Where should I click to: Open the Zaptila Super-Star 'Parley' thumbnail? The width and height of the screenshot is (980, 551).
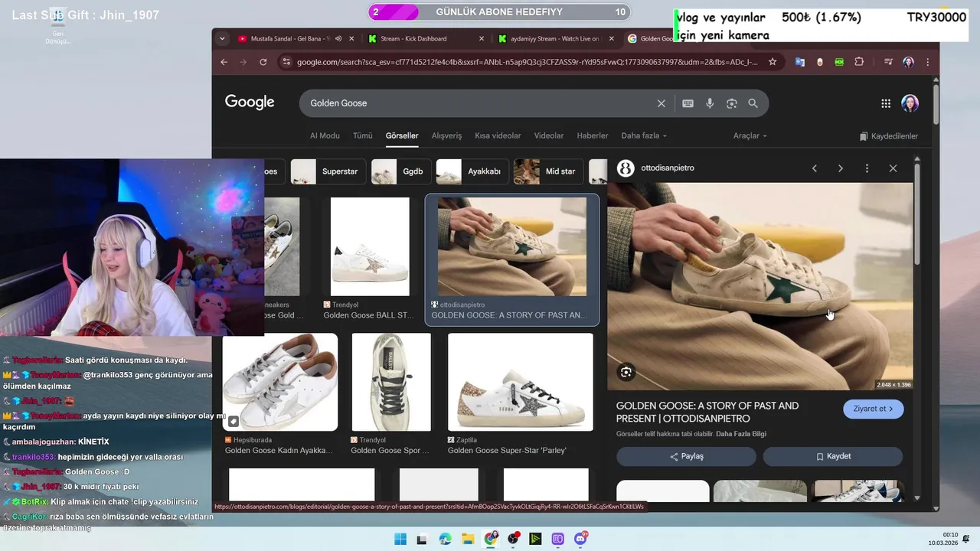coord(521,382)
